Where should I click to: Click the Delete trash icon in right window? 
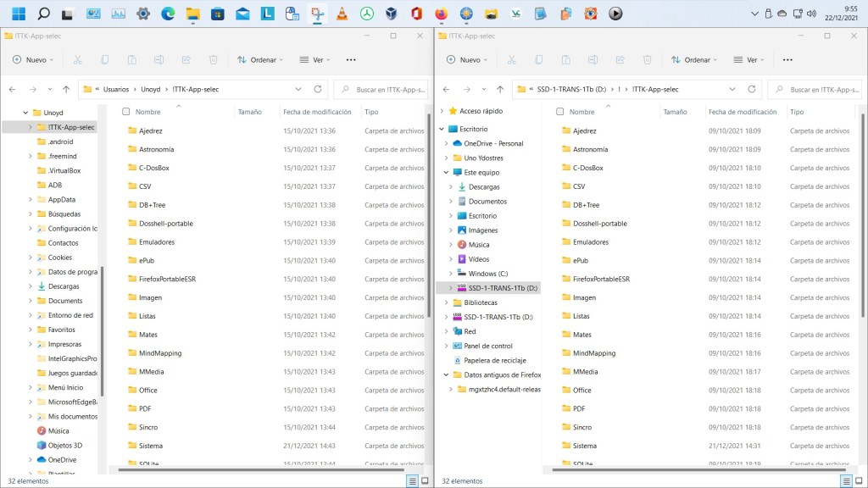pyautogui.click(x=648, y=60)
